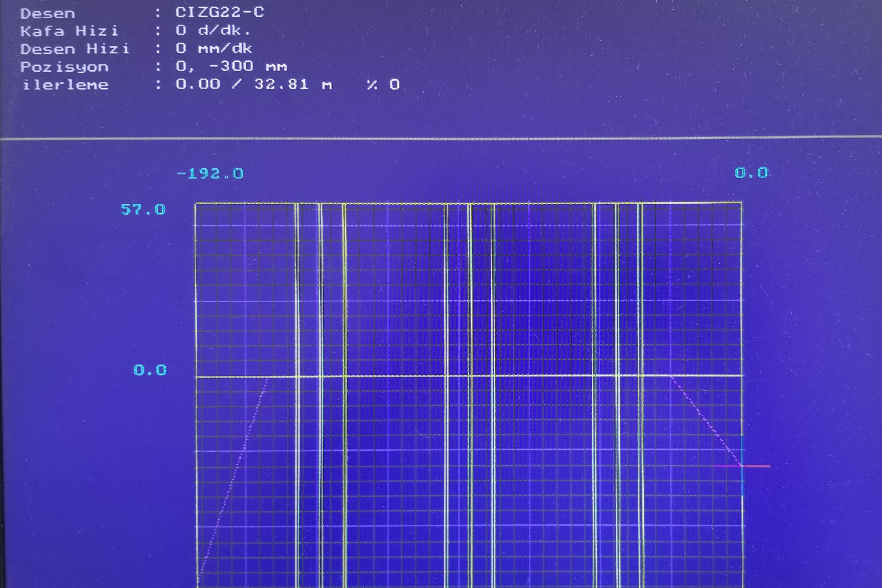This screenshot has width=882, height=588.
Task: Click the Desen Hizi label
Action: (75, 49)
